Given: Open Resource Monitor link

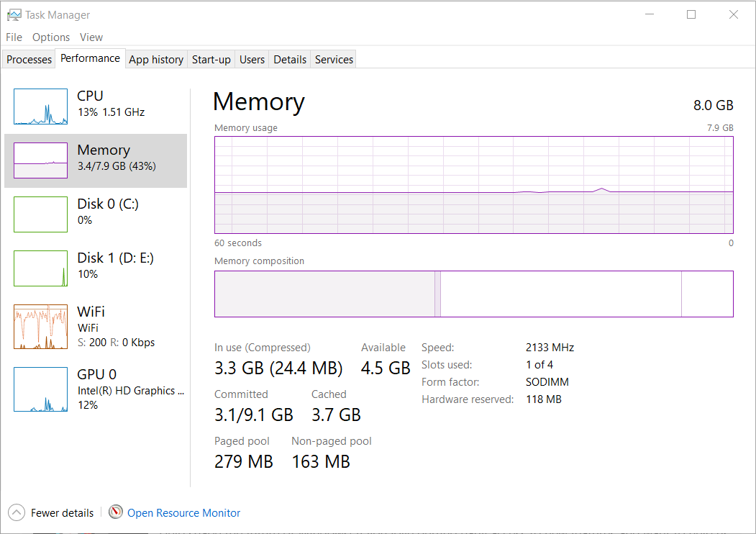Looking at the screenshot, I should tap(183, 512).
